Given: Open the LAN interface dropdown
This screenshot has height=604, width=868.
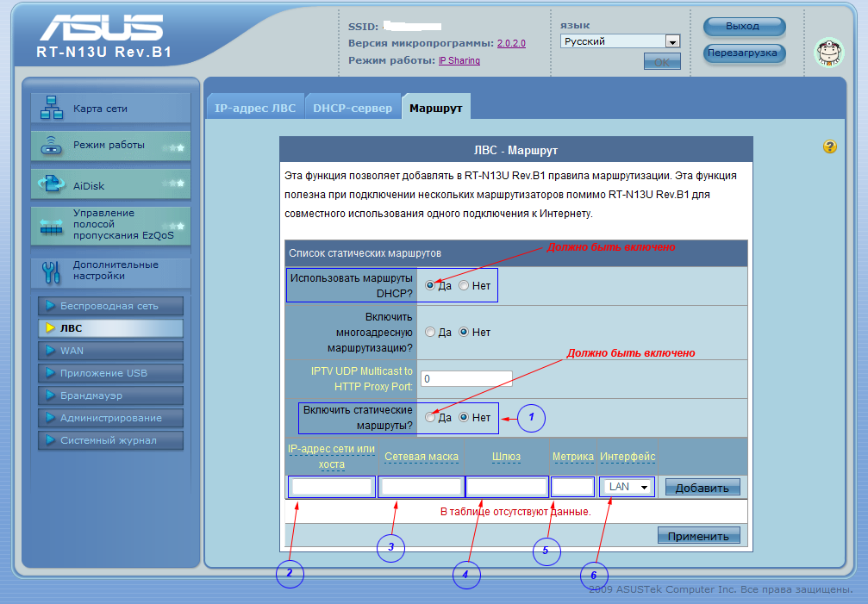Looking at the screenshot, I should [628, 487].
